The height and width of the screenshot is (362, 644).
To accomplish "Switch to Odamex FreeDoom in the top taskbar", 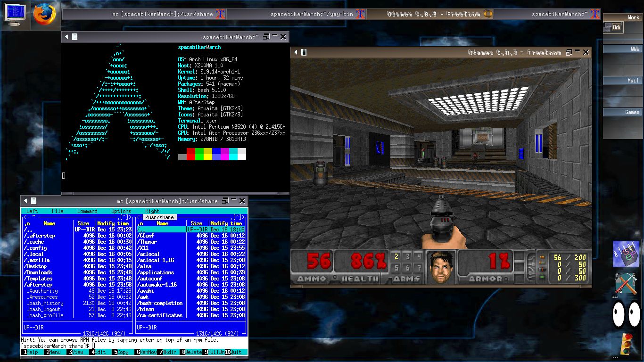I will tap(430, 14).
